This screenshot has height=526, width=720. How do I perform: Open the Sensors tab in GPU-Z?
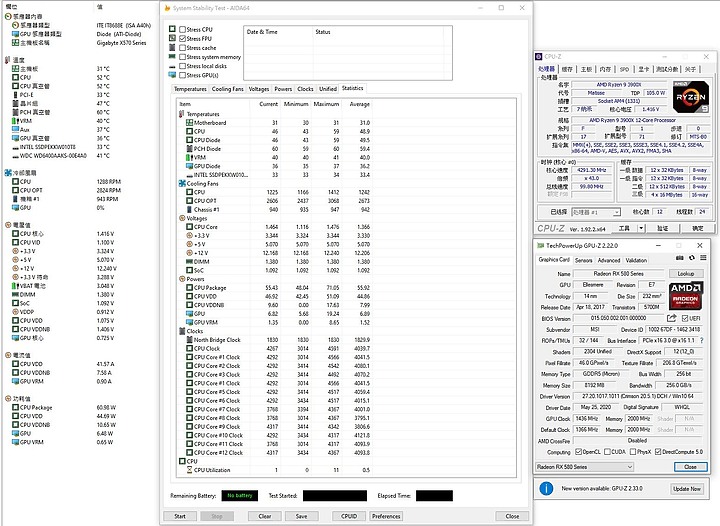coord(584,260)
